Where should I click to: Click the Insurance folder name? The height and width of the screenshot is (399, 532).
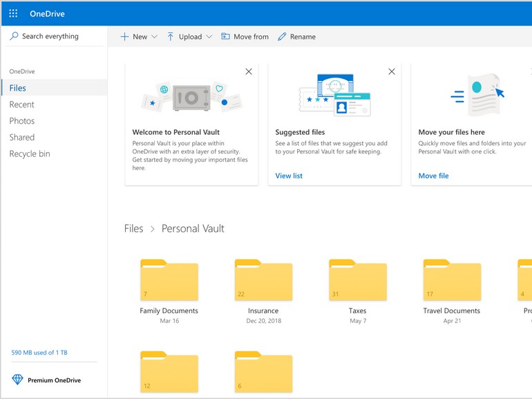263,310
